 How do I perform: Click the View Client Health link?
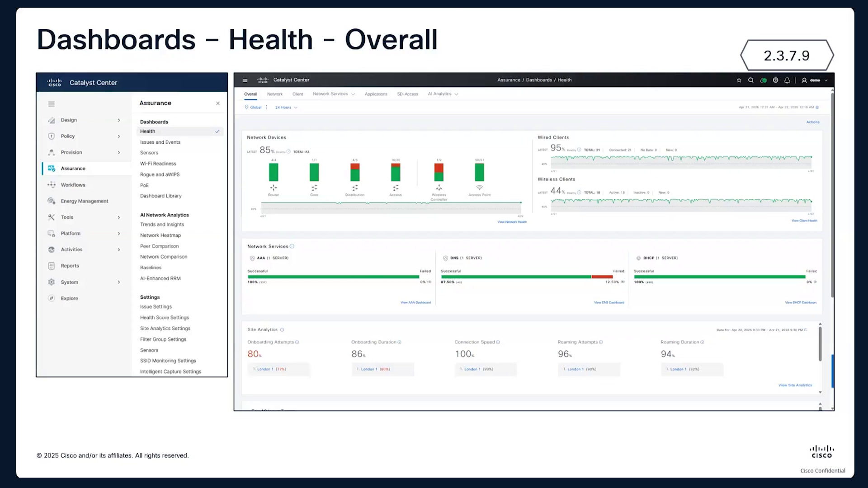(x=804, y=221)
